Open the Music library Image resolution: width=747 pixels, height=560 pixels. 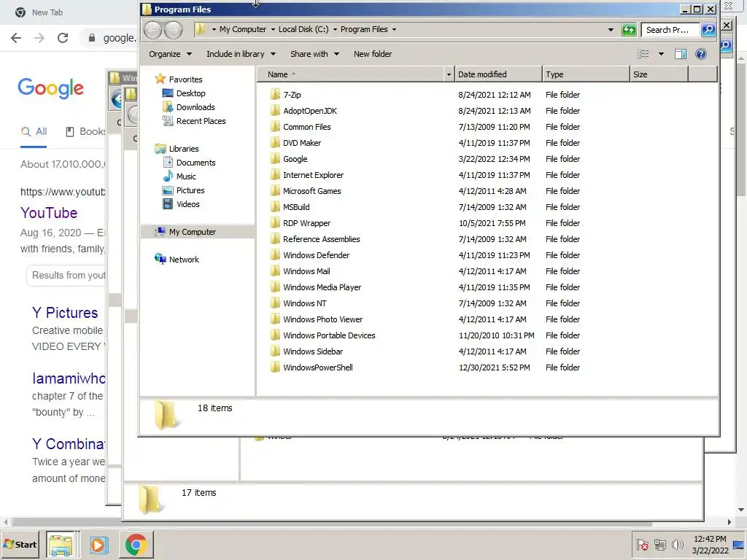[186, 176]
